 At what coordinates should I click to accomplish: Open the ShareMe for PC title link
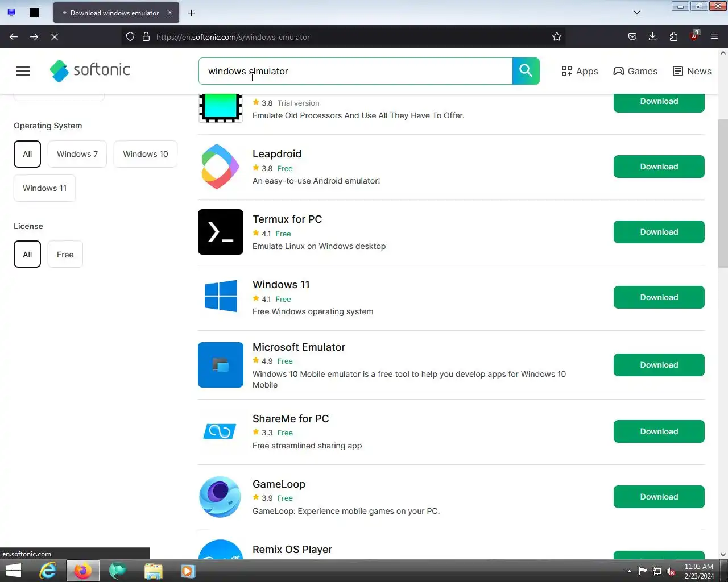(x=291, y=419)
